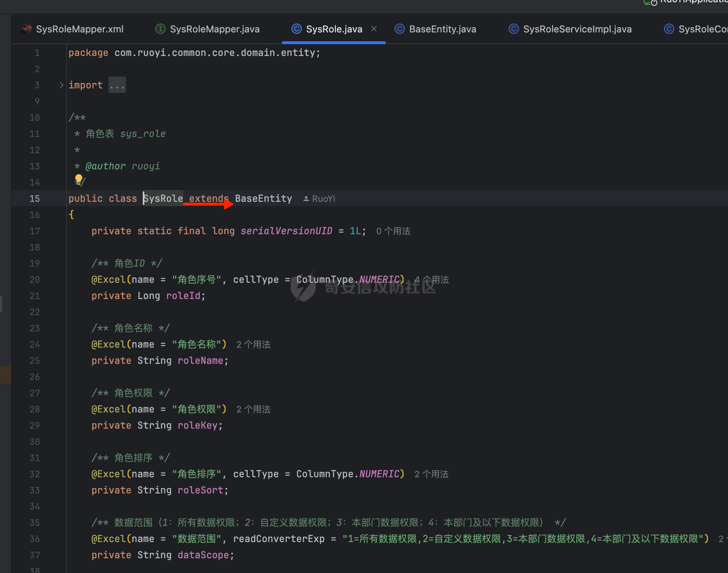Click the class icon on SysRole.java tab

click(297, 29)
